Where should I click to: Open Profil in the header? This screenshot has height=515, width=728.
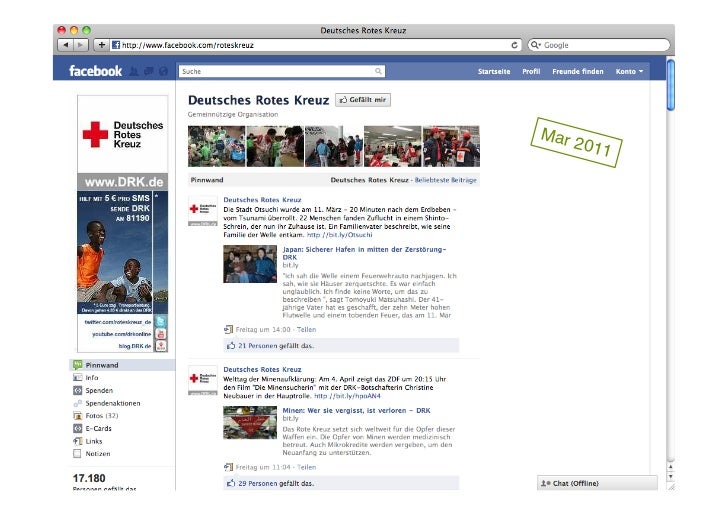pyautogui.click(x=531, y=72)
